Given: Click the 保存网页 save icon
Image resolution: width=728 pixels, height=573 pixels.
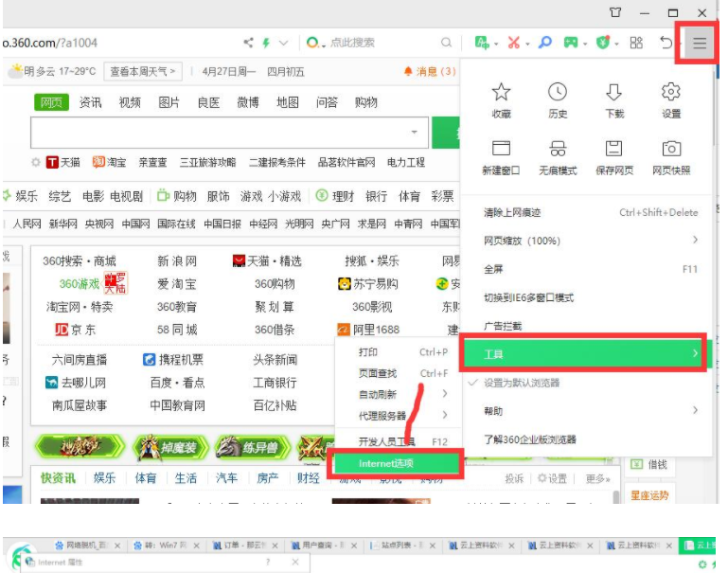Looking at the screenshot, I should [x=614, y=150].
